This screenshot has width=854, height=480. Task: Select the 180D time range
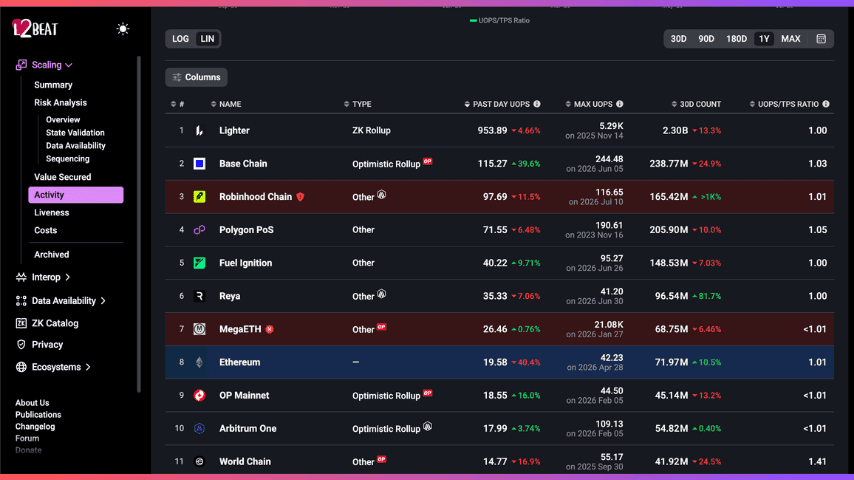pyautogui.click(x=736, y=39)
